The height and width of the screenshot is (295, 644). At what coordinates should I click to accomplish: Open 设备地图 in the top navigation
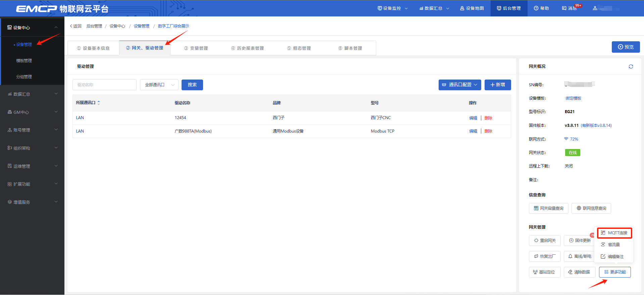pos(472,8)
